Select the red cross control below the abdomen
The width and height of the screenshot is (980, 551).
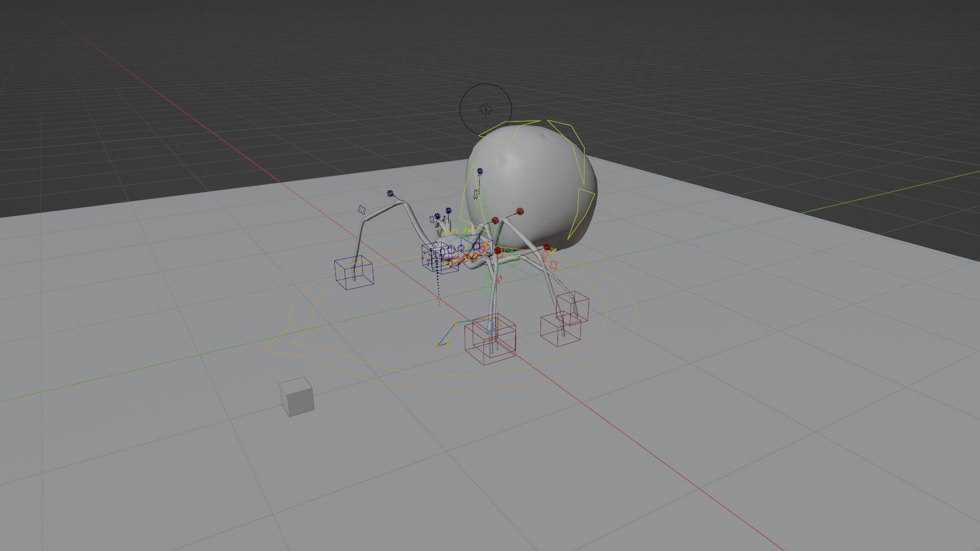[553, 265]
